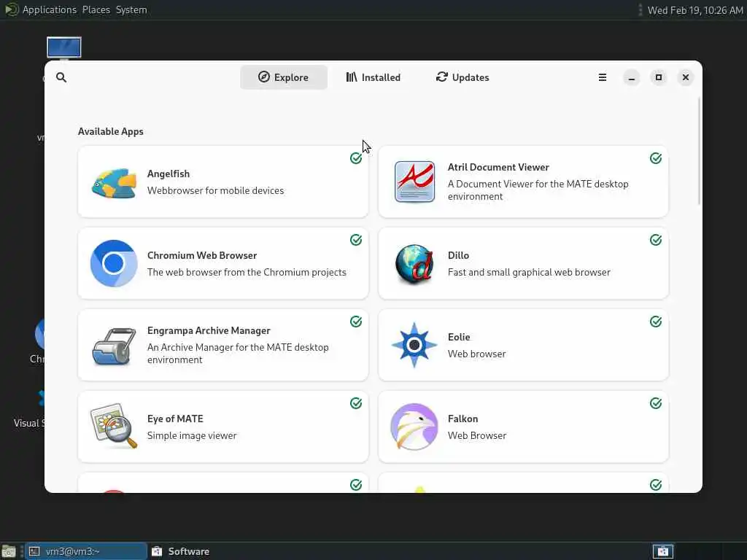Click the Eolie star icon
The image size is (747, 560).
tap(414, 345)
